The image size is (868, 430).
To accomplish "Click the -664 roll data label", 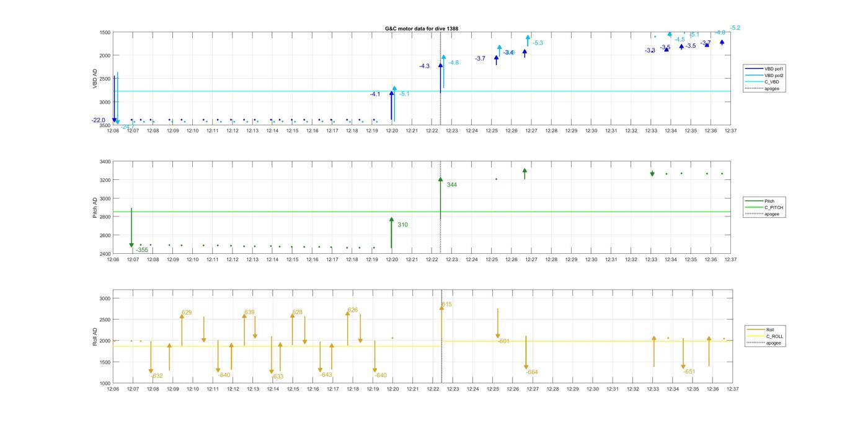I will (x=532, y=372).
